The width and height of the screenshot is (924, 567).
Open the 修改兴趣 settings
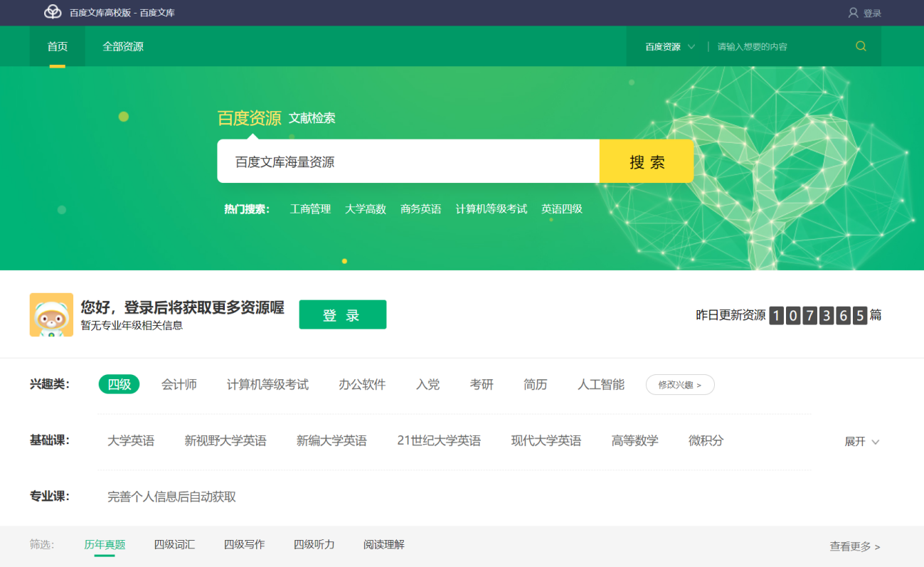pyautogui.click(x=679, y=384)
